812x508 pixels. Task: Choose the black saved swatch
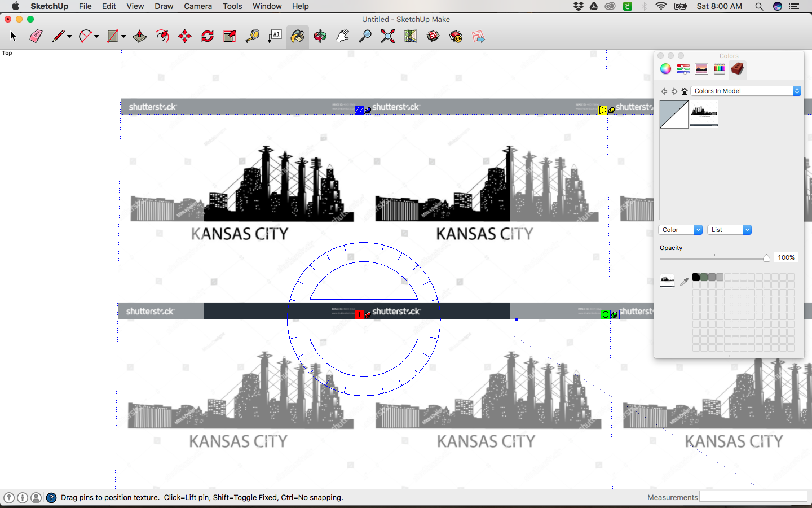pos(696,277)
